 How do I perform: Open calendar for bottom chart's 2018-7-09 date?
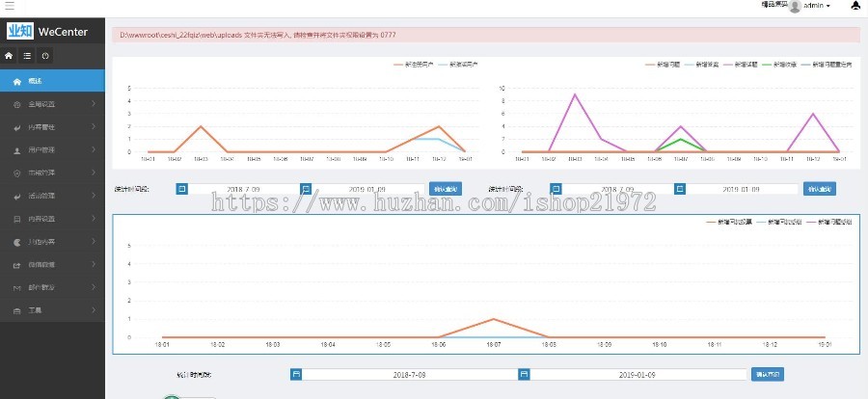[x=296, y=375]
